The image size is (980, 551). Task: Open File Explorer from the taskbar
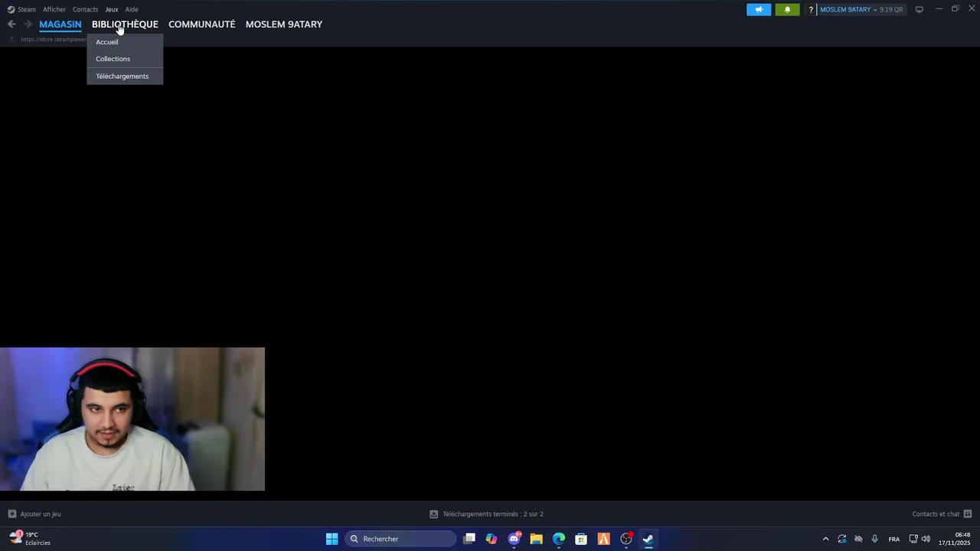[x=536, y=539]
